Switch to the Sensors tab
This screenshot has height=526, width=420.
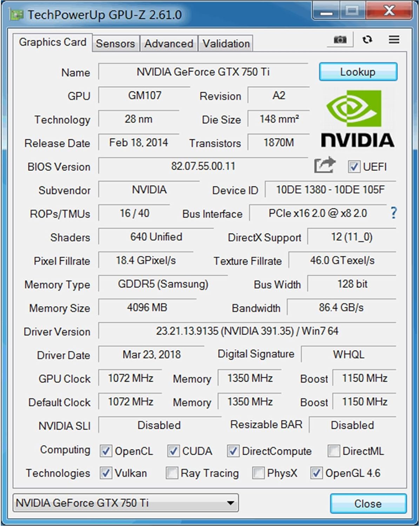[115, 43]
